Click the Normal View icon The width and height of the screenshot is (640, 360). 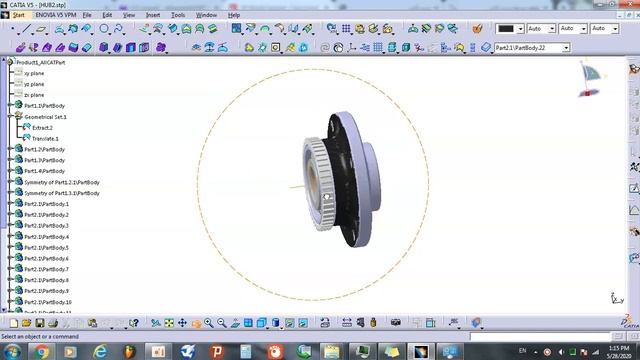(x=236, y=323)
